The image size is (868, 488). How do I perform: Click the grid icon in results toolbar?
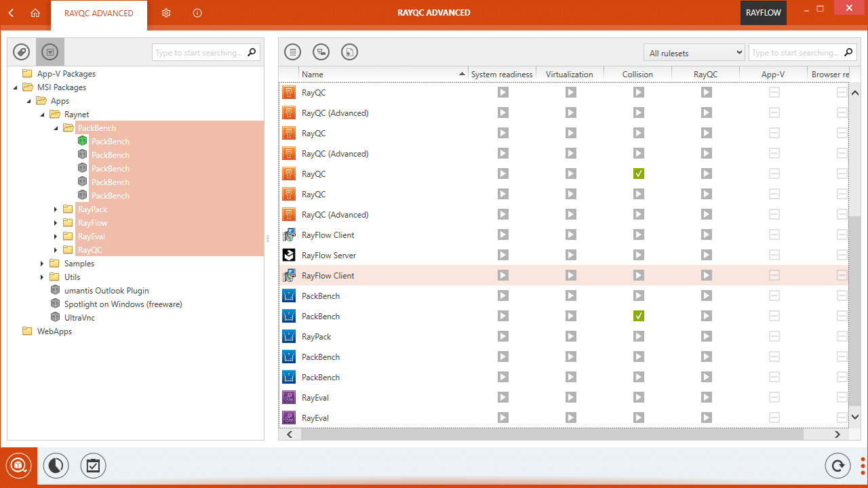[x=292, y=52]
